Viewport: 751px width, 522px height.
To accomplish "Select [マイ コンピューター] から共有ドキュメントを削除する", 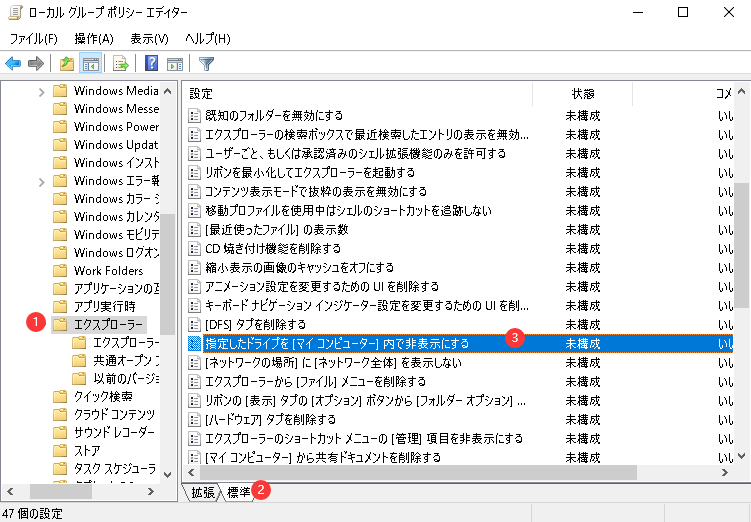I will pos(323,457).
